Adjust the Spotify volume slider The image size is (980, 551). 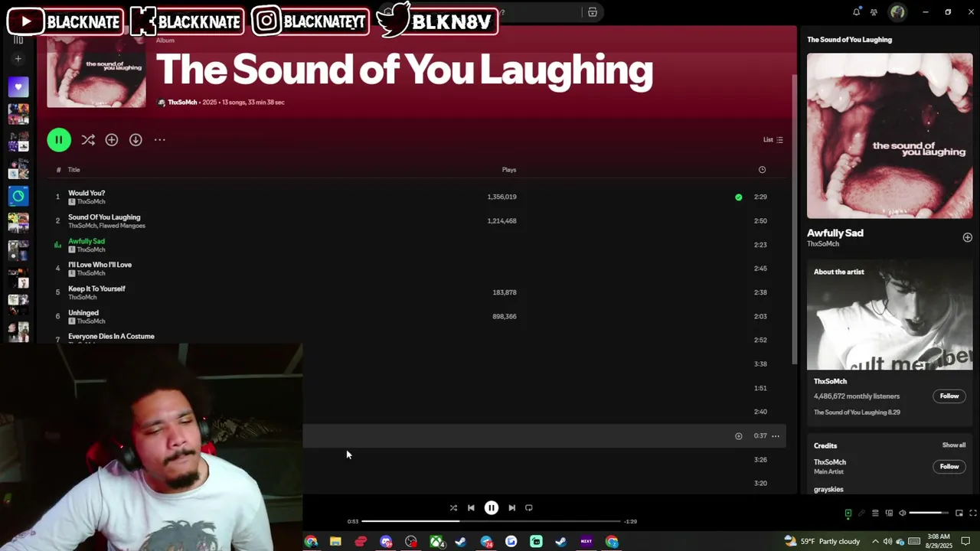[x=929, y=514]
